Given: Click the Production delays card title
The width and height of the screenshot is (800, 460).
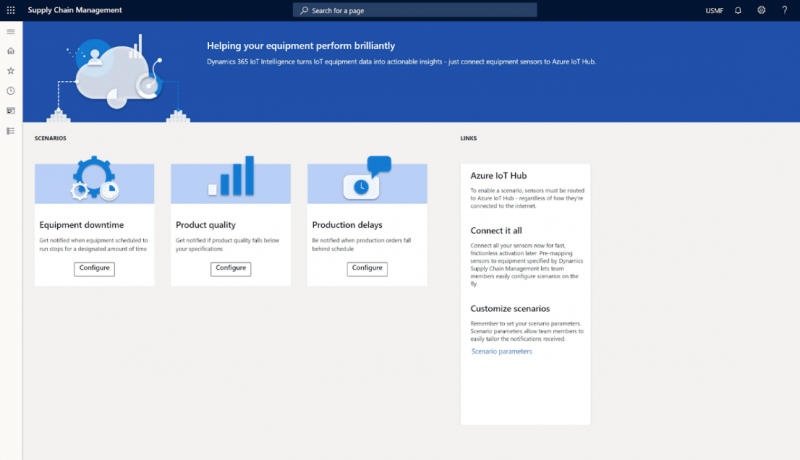Looking at the screenshot, I should [347, 225].
